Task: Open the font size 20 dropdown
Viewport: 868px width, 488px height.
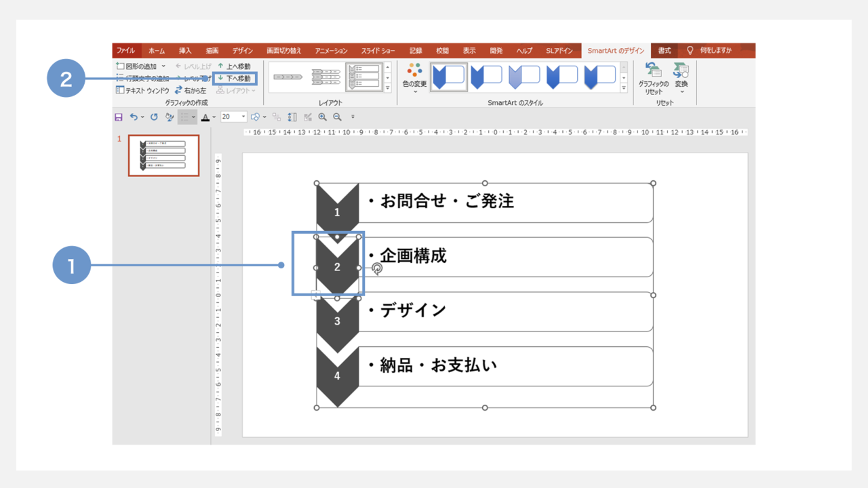Action: point(243,117)
